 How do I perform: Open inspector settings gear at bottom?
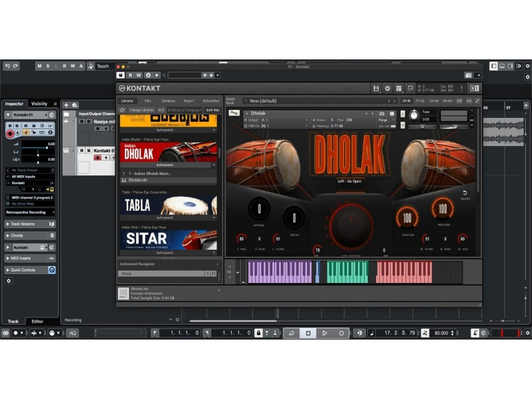[x=8, y=281]
